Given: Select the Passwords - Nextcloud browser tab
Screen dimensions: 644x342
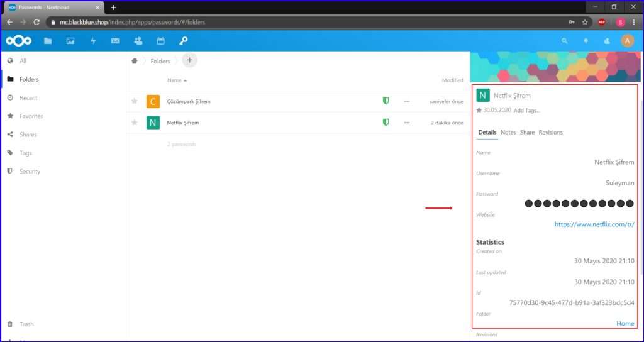Looking at the screenshot, I should pyautogui.click(x=55, y=8).
